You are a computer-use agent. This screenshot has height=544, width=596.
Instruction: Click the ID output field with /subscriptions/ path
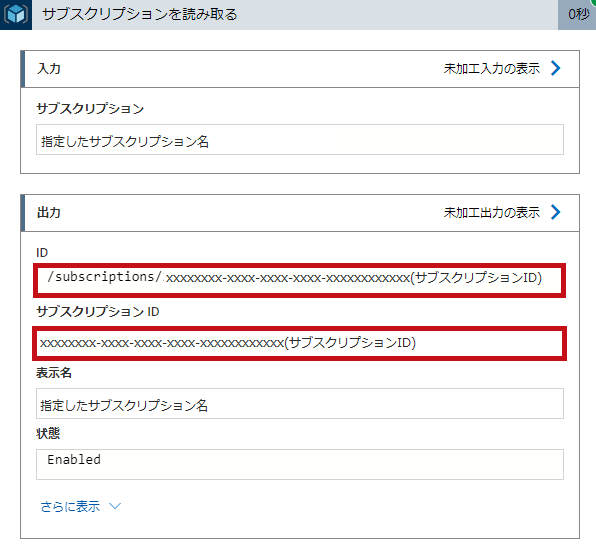click(300, 281)
